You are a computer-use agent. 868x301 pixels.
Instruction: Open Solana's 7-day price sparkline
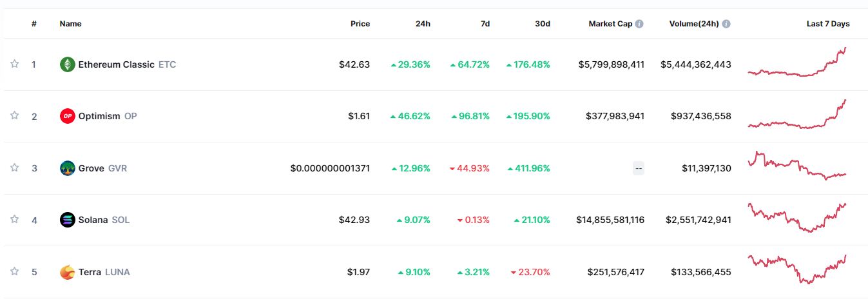pyautogui.click(x=797, y=218)
